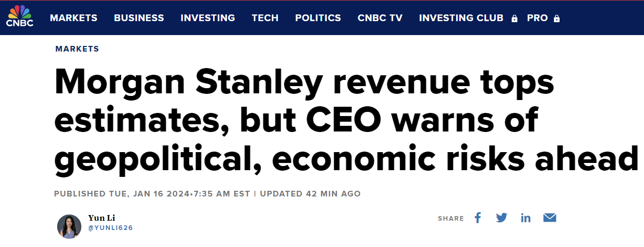Select CNBC TV in navigation

coord(380,18)
